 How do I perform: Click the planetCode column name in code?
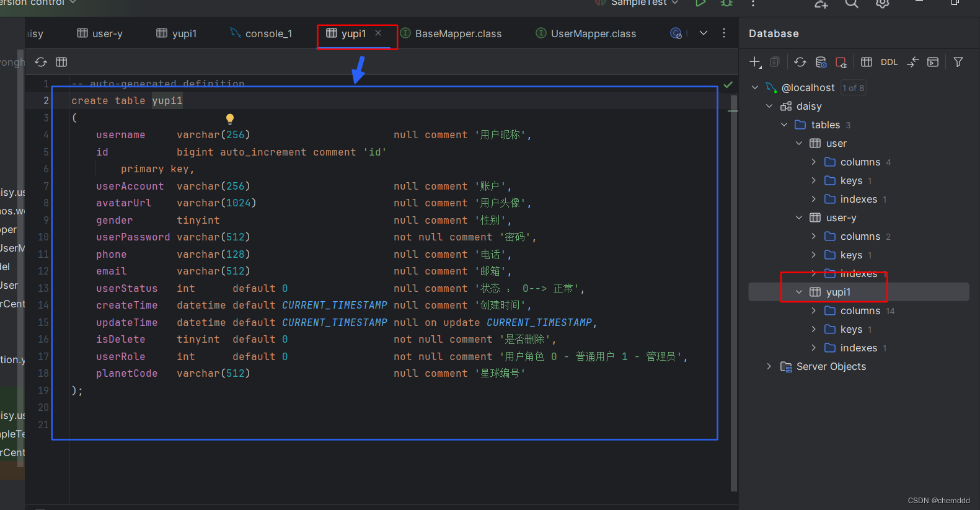pos(126,373)
